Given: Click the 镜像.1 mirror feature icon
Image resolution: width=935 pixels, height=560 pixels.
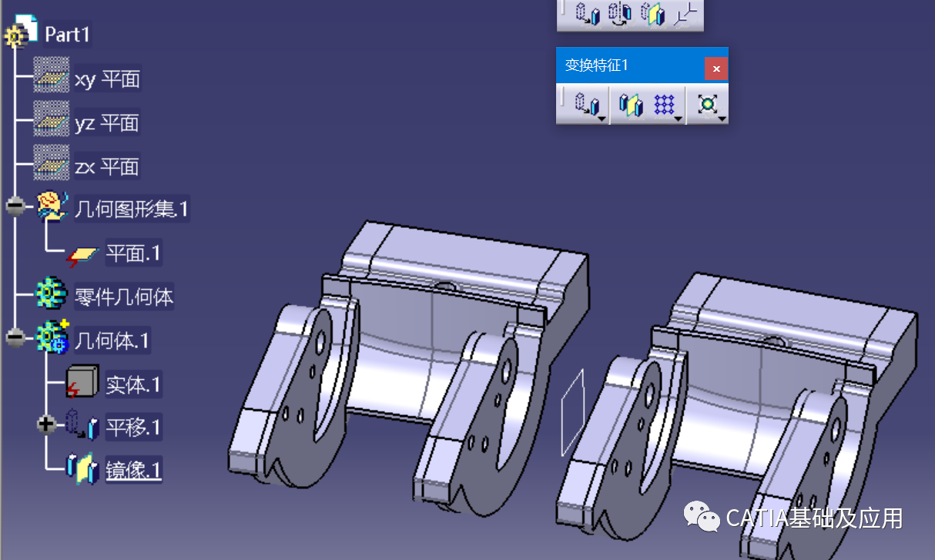Looking at the screenshot, I should (82, 468).
